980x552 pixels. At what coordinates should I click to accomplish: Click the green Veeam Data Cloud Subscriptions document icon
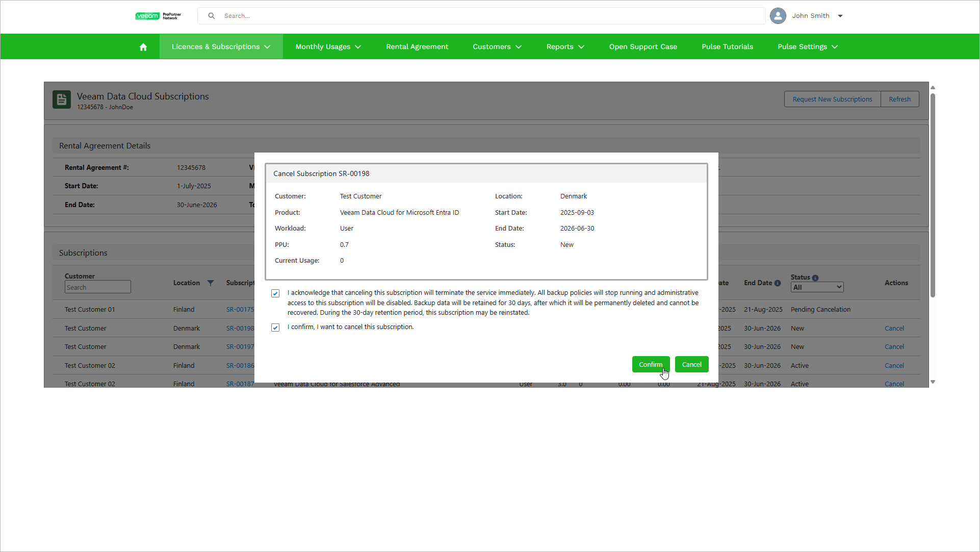[62, 99]
